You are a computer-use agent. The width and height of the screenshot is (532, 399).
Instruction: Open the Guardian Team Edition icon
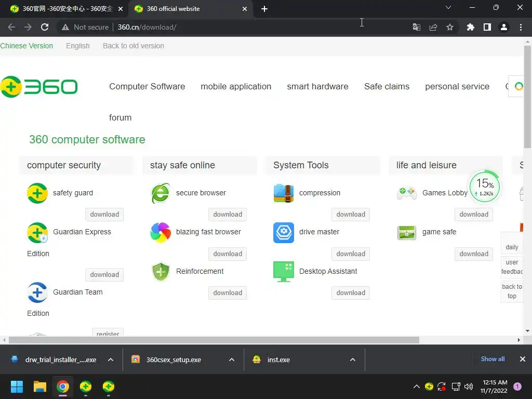(37, 292)
